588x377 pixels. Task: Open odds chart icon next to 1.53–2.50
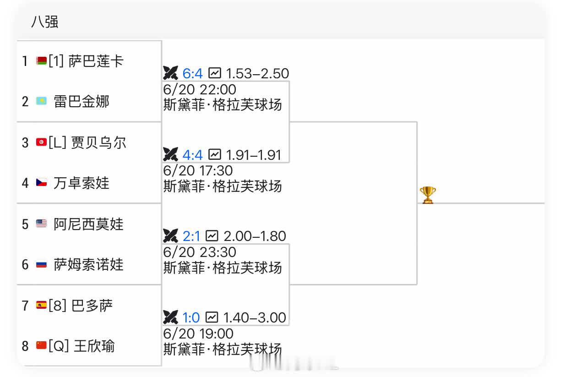pos(215,73)
